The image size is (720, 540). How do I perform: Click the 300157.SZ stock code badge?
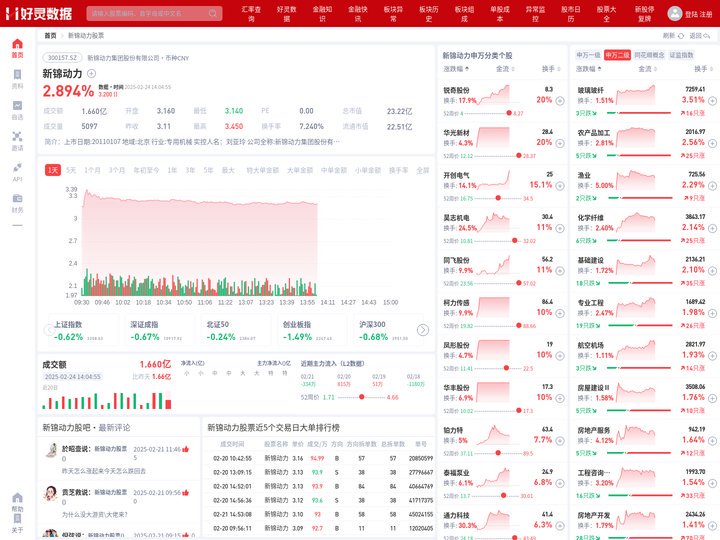click(62, 58)
